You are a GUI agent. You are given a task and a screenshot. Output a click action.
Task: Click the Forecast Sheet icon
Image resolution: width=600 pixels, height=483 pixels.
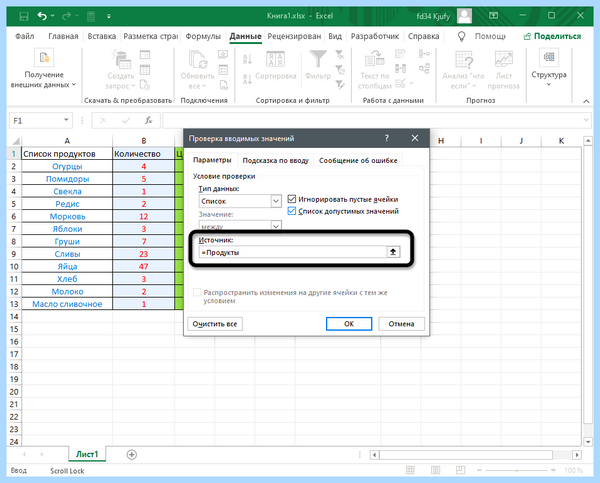504,60
